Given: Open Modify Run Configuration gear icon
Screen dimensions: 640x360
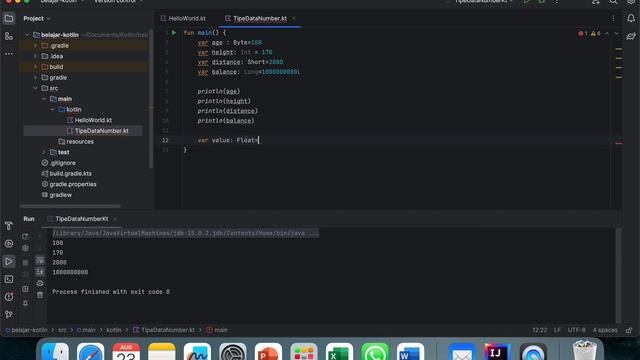Looking at the screenshot, I should 25,248.
